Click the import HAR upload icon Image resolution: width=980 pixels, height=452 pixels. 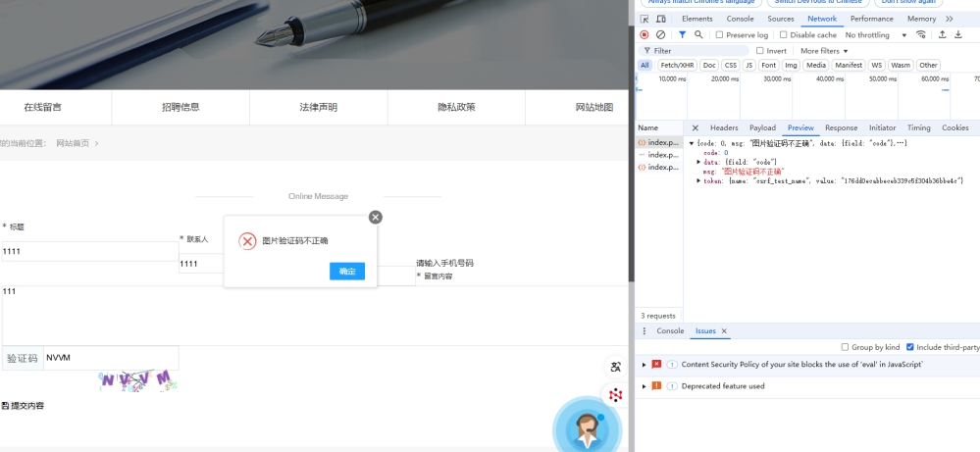pos(942,35)
